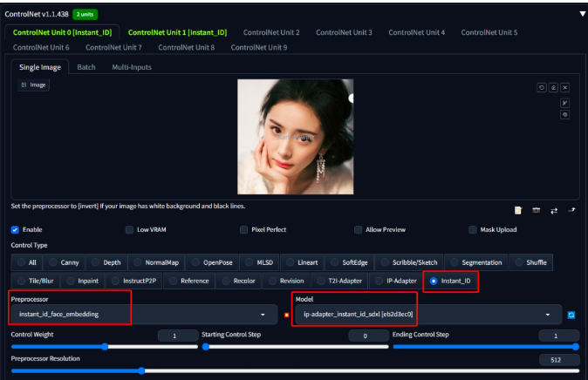The height and width of the screenshot is (380, 588).
Task: Uncheck the Enable checkbox
Action: point(15,230)
